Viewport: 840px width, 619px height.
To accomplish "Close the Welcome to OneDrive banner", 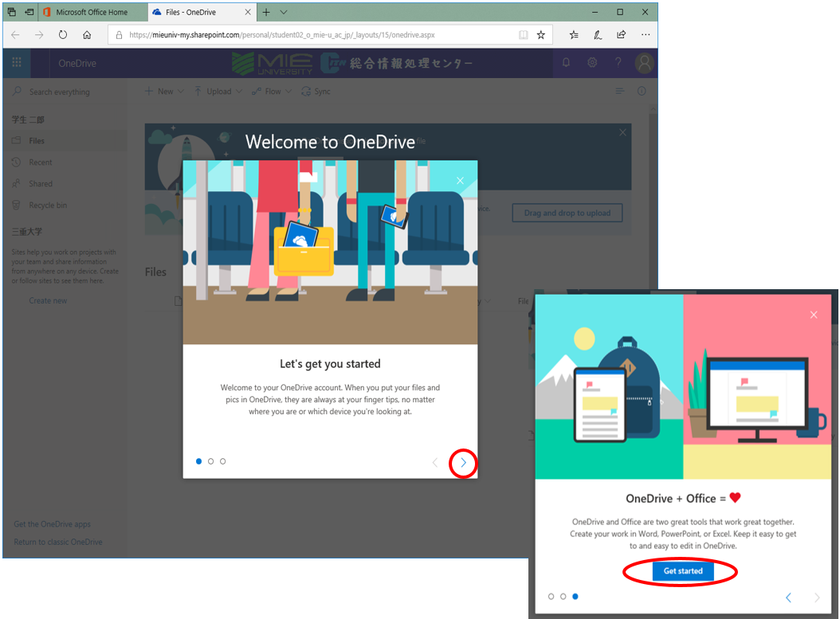I will point(622,132).
